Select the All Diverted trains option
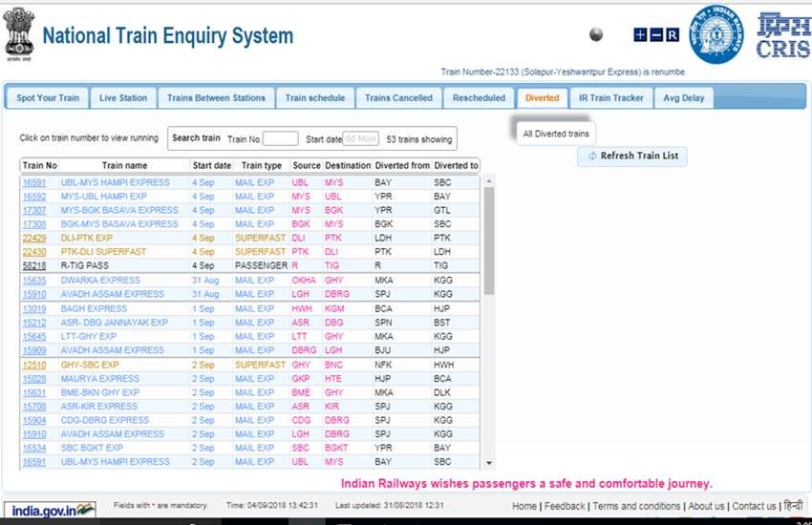 coord(556,134)
